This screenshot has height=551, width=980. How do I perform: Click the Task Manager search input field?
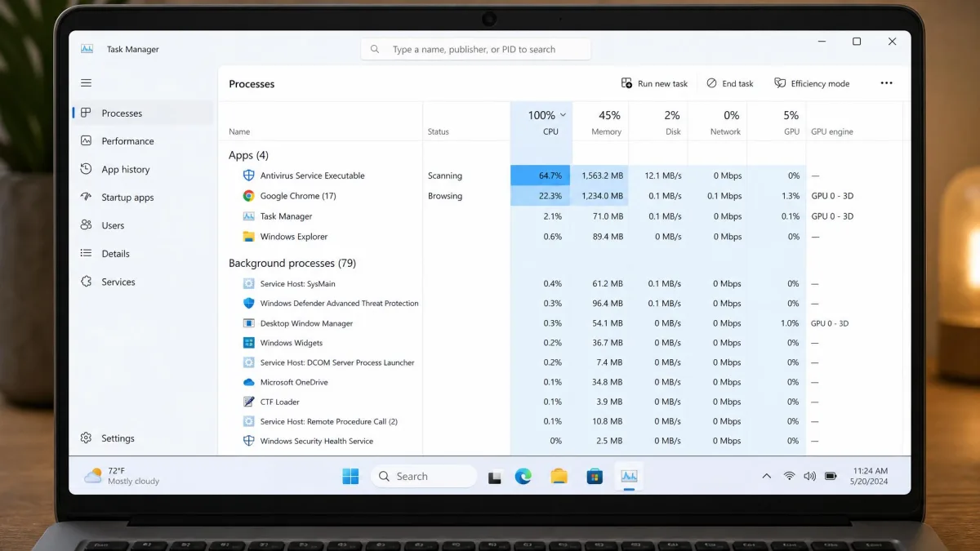tap(476, 49)
